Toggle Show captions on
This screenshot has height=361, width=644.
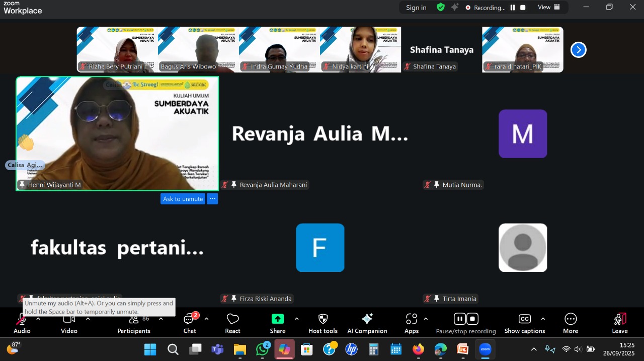tap(525, 323)
